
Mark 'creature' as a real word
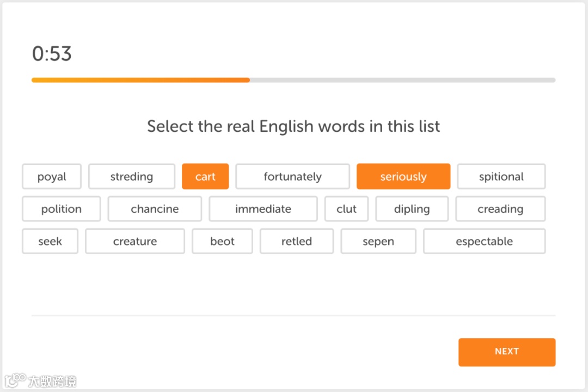[135, 241]
